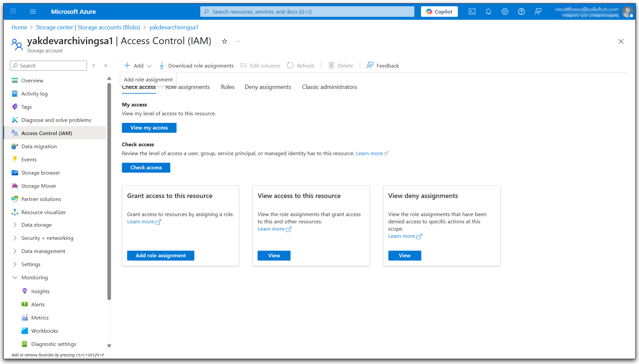Open the notifications bell

tap(488, 12)
